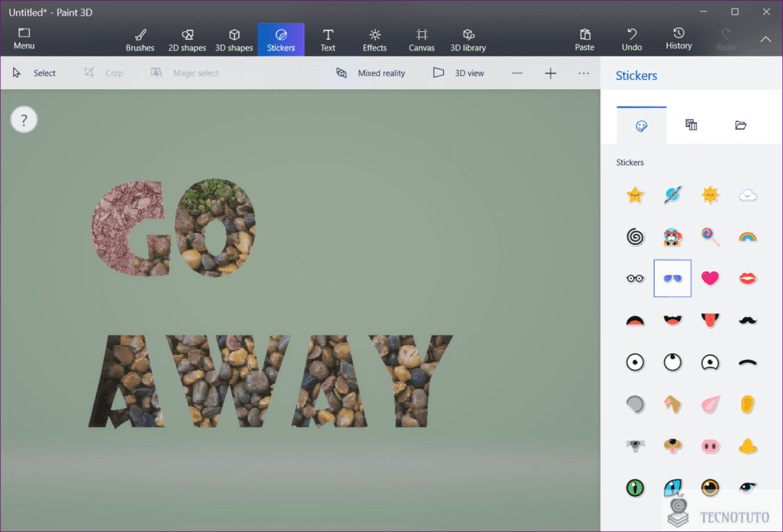Toggle the 3D view
783x532 pixels.
pyautogui.click(x=458, y=73)
